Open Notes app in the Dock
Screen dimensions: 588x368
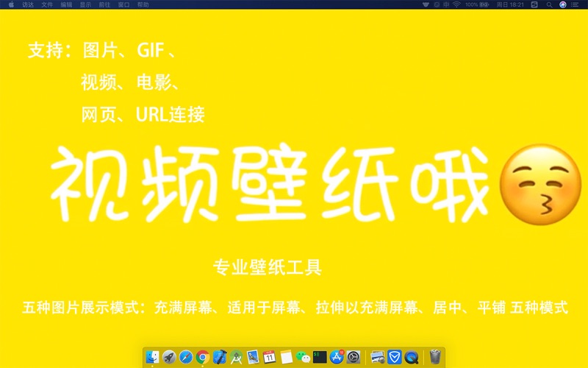coord(286,357)
